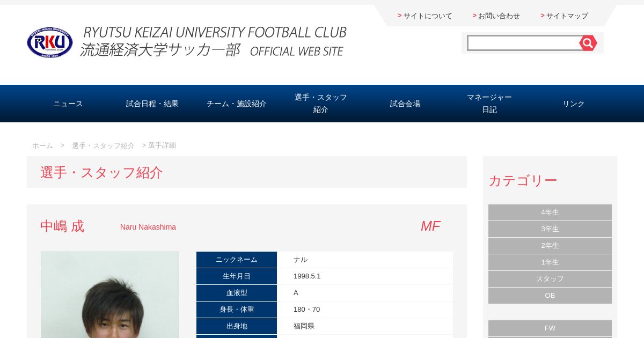Click the birthdate value 1998.5.1
The height and width of the screenshot is (338, 644).
pos(307,276)
